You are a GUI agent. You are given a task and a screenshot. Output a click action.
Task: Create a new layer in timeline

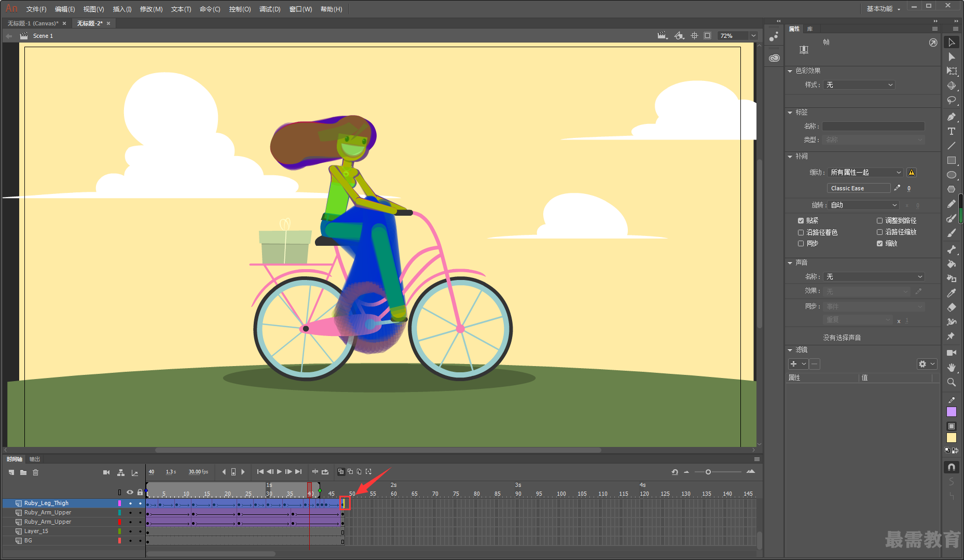(x=11, y=472)
